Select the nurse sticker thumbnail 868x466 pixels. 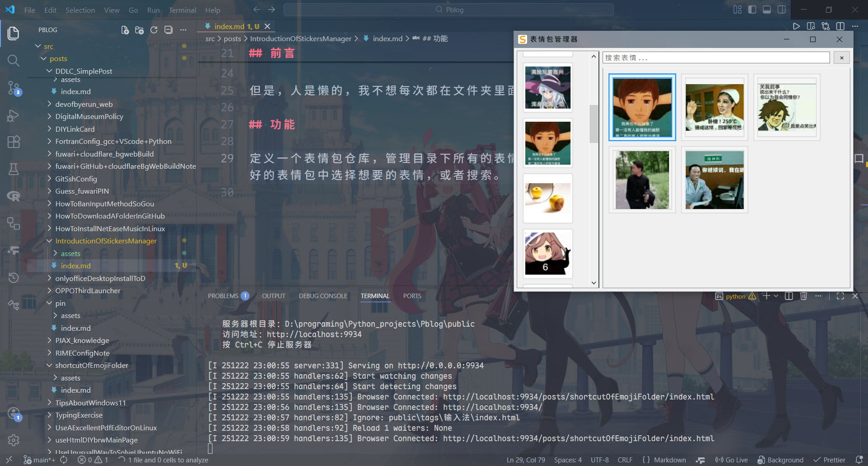(713, 107)
